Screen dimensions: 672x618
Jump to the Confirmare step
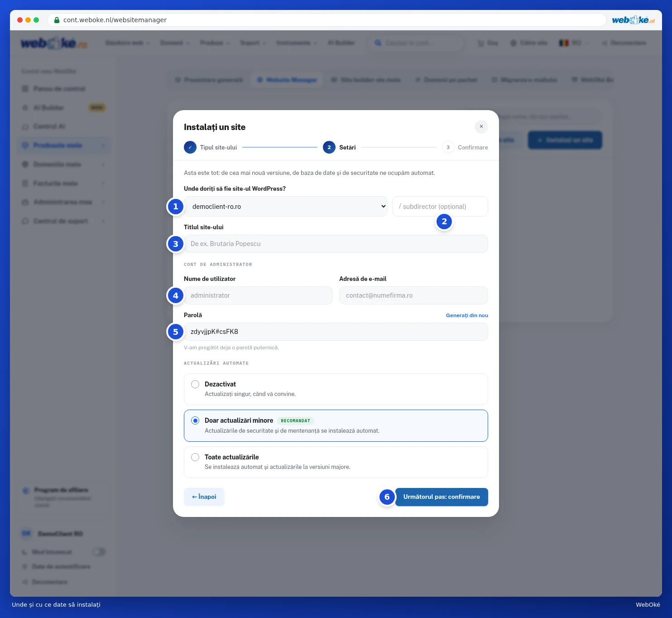point(465,147)
